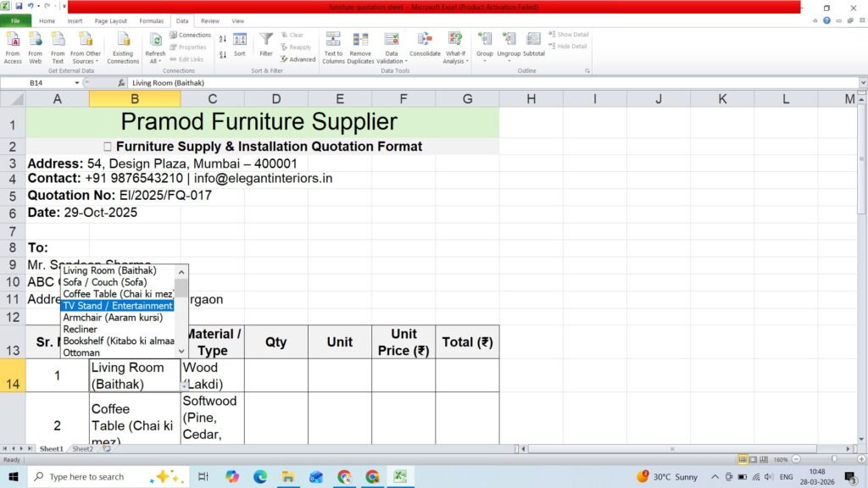
Task: Open From Other Sources dropdown
Action: coord(86,47)
